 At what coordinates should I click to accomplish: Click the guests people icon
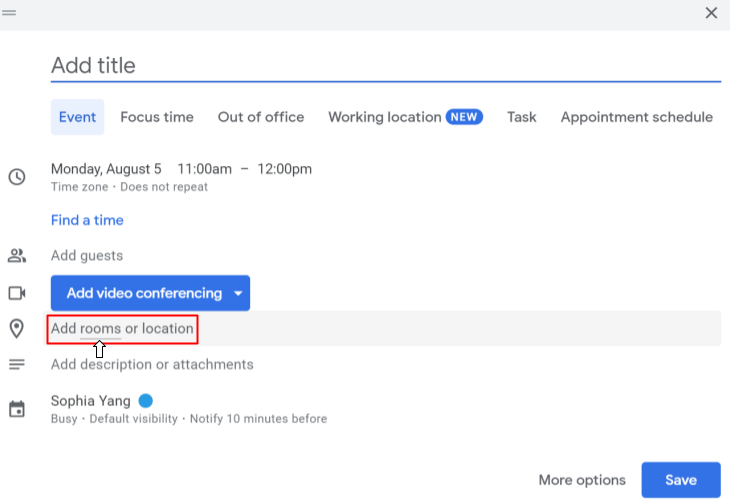click(x=17, y=256)
